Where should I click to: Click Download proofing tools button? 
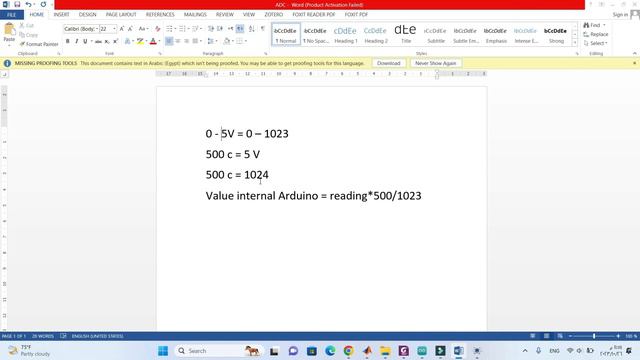pyautogui.click(x=389, y=63)
